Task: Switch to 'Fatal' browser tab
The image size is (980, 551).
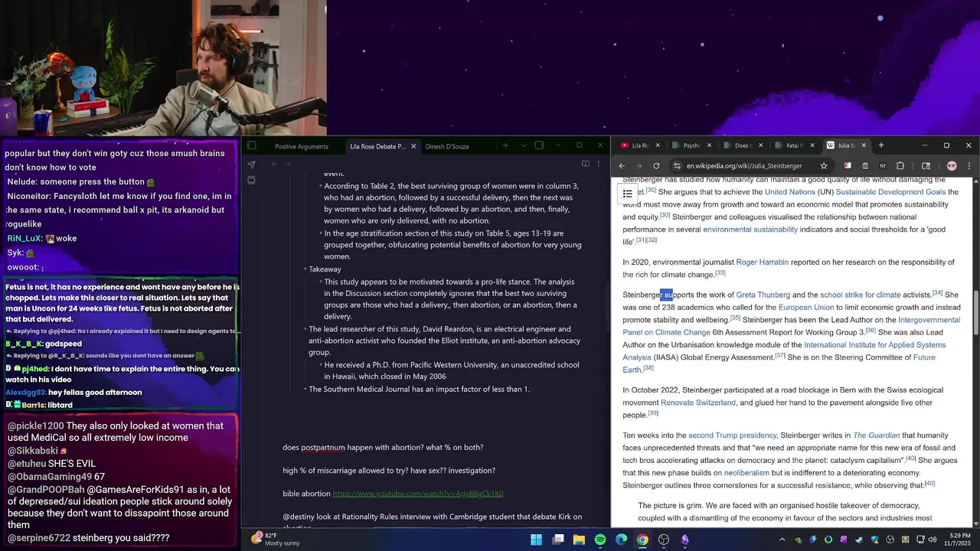Action: pos(795,145)
